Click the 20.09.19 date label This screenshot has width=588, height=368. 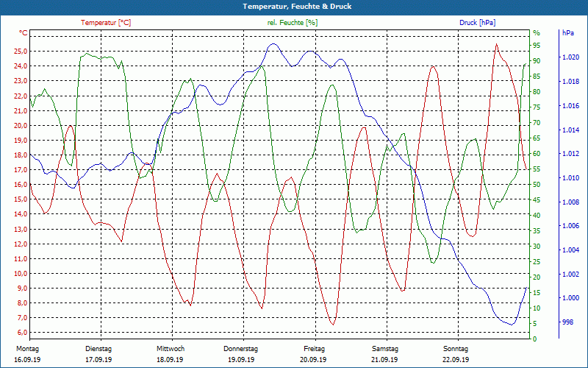tap(313, 360)
